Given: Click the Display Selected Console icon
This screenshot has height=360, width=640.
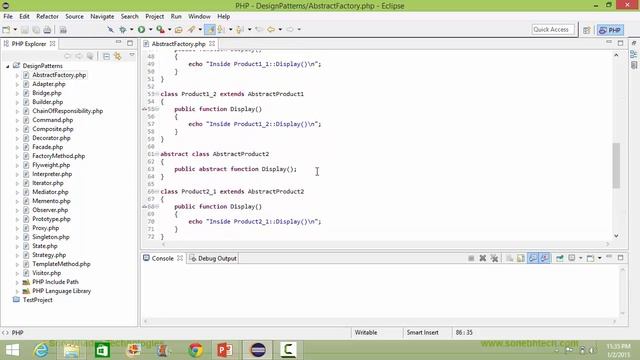Looking at the screenshot, I should (x=572, y=258).
